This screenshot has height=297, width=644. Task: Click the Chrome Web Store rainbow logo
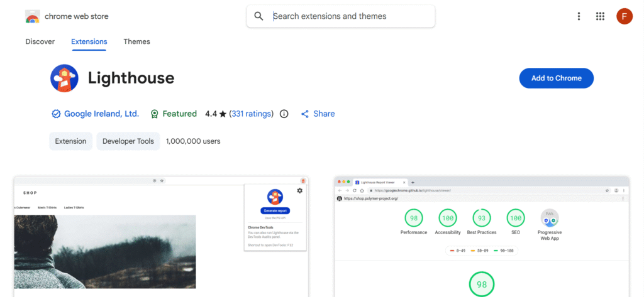[33, 16]
